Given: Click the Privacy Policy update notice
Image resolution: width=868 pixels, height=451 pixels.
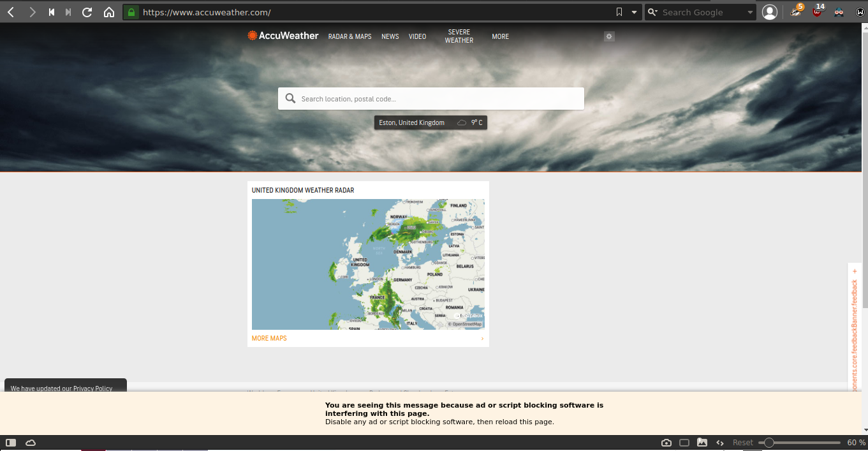Looking at the screenshot, I should [x=66, y=387].
